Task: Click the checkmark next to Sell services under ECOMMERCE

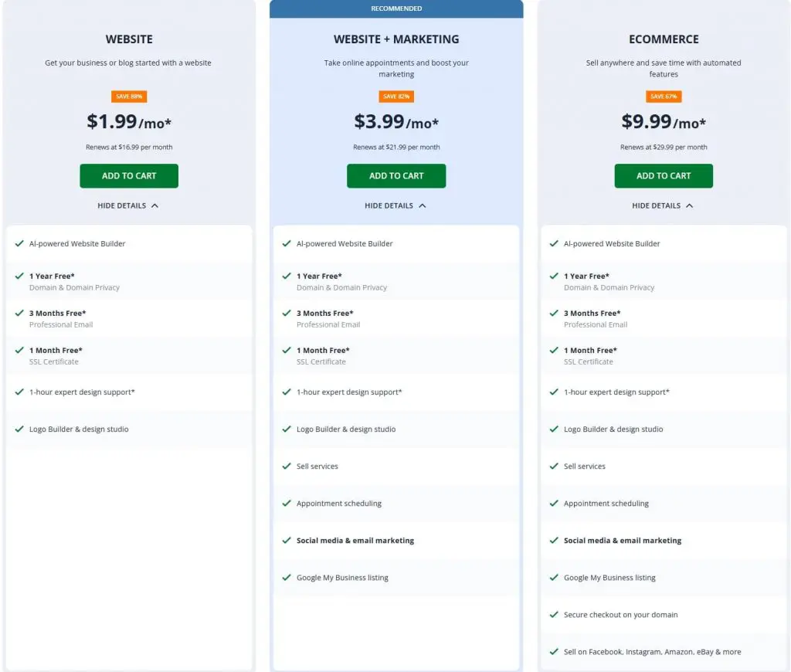Action: click(554, 467)
